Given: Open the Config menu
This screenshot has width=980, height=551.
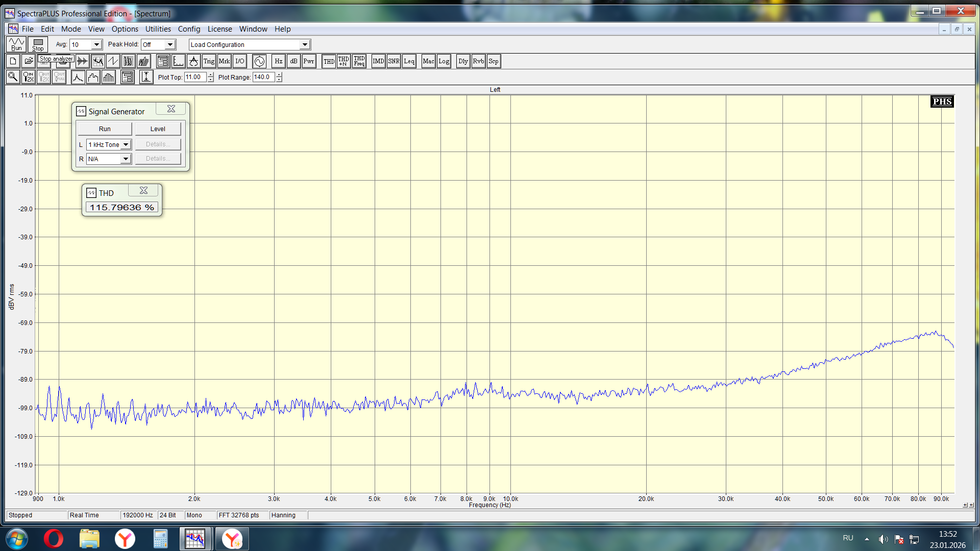Looking at the screenshot, I should (x=189, y=29).
